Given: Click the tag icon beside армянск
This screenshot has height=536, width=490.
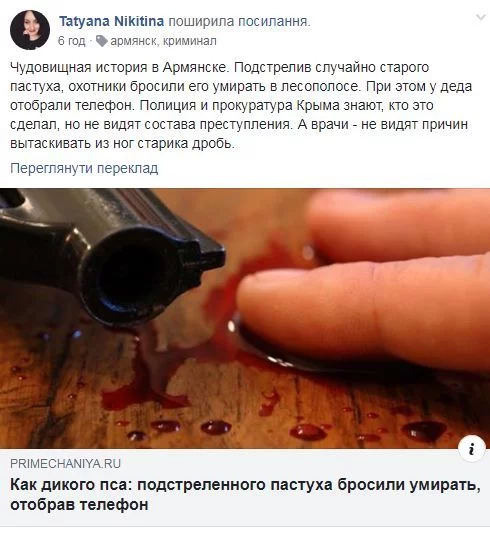Looking at the screenshot, I should 102,41.
